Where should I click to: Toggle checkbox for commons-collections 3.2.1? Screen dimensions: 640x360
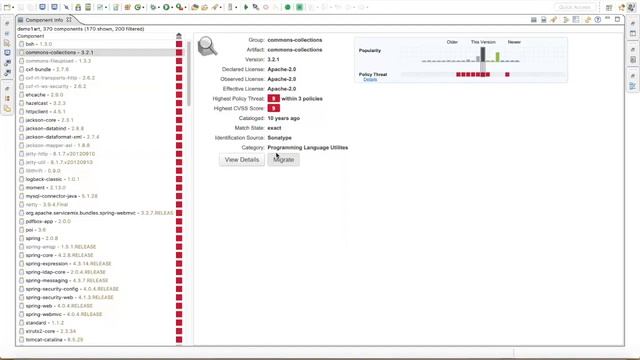(21, 53)
